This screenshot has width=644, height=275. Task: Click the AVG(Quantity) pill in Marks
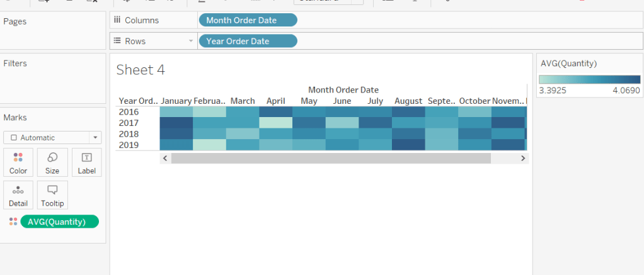(60, 222)
